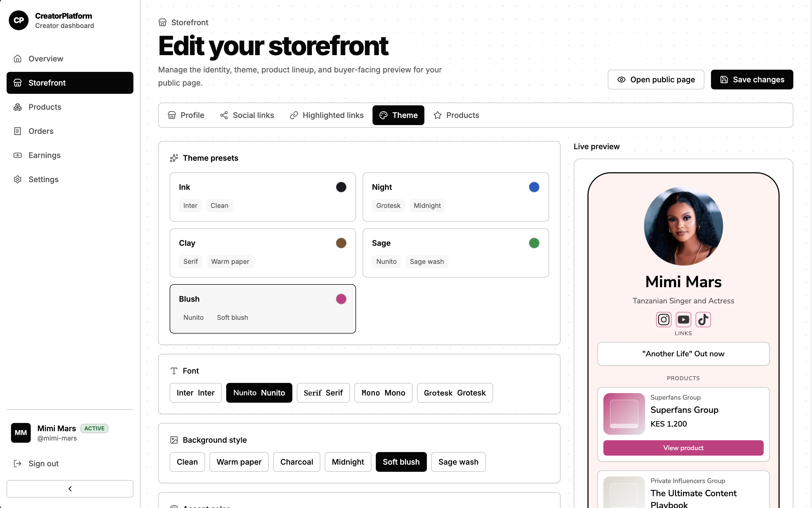812x508 pixels.
Task: Open Overview in the sidebar
Action: (x=70, y=59)
